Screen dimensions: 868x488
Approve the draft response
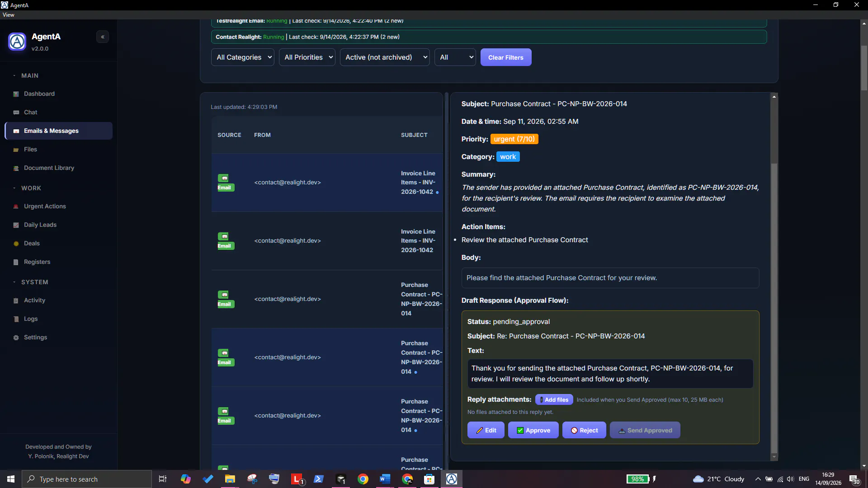click(x=533, y=431)
